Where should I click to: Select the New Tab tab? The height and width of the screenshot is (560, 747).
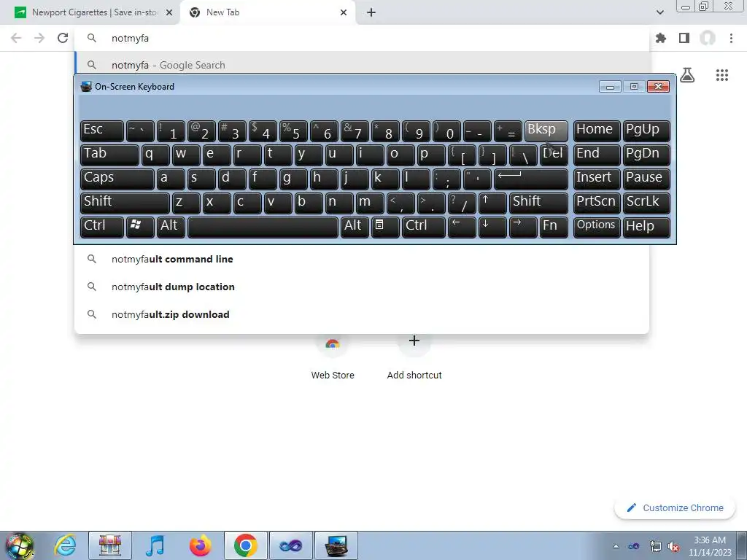click(268, 12)
